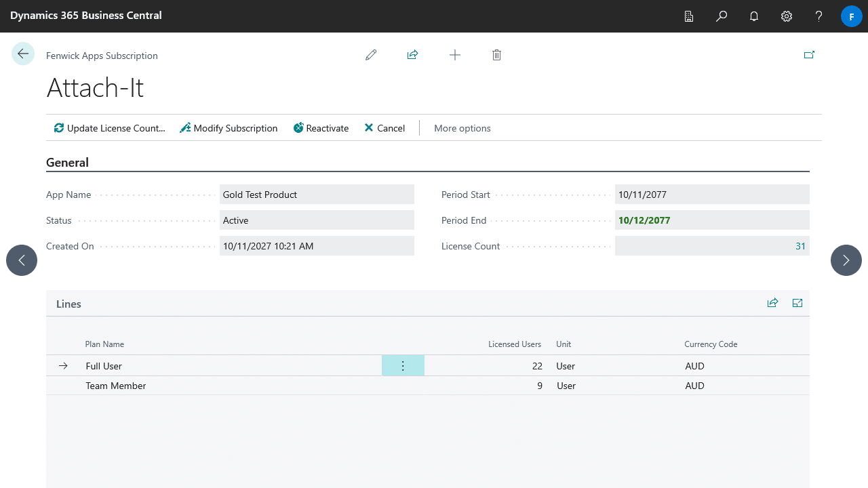The image size is (868, 488).
Task: Open the search magnifier icon
Action: (x=722, y=16)
